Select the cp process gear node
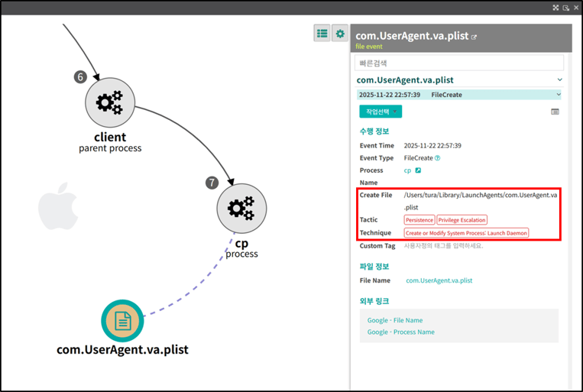Screen dimensions: 583x392 click(241, 207)
